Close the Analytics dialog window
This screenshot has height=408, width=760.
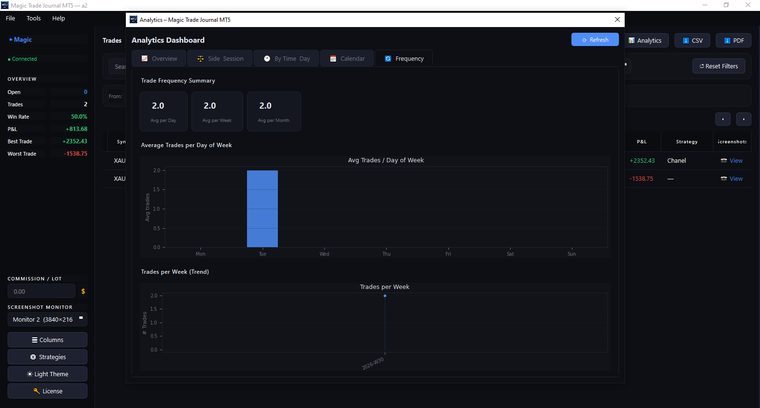coord(617,19)
